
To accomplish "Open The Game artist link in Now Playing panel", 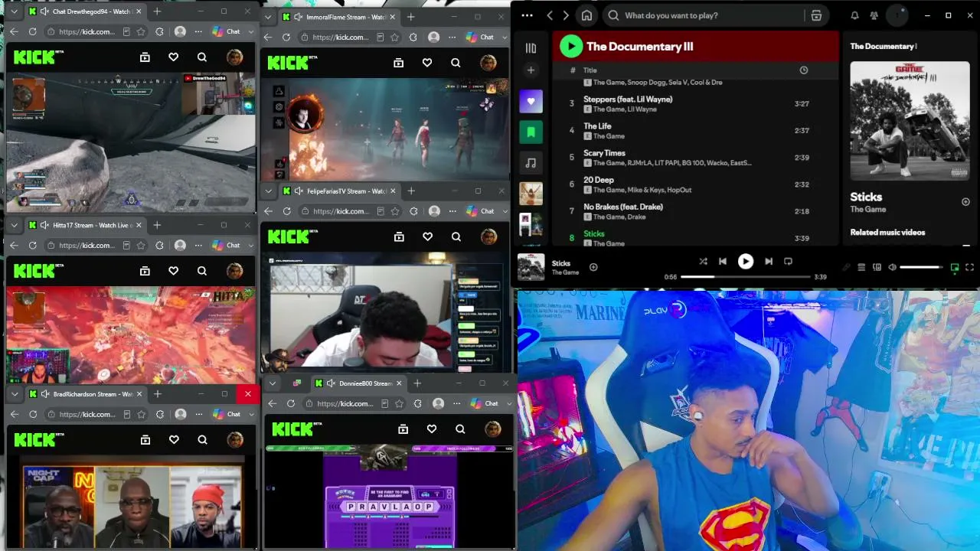I will coord(868,210).
